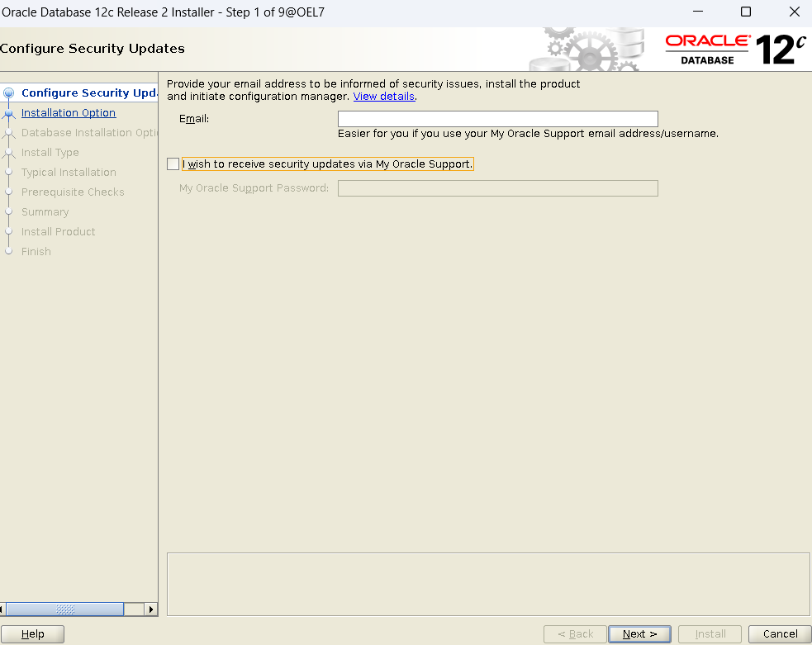Select the Database Installation Options step

click(89, 132)
